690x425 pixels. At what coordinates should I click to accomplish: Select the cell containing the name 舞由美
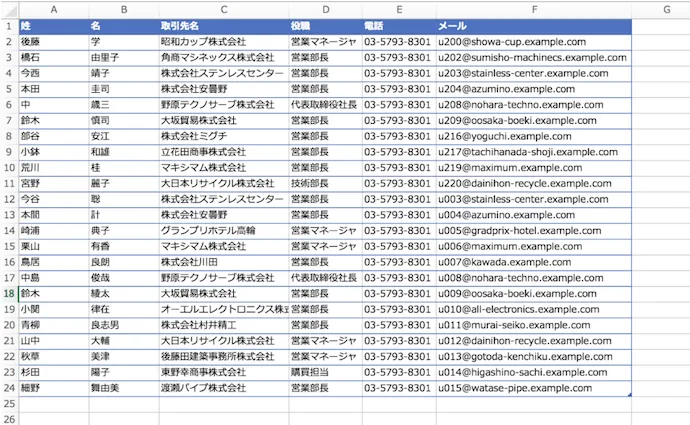[x=123, y=388]
